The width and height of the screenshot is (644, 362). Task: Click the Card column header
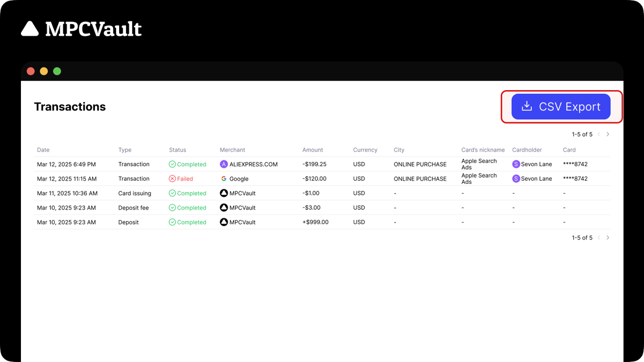[x=569, y=150]
